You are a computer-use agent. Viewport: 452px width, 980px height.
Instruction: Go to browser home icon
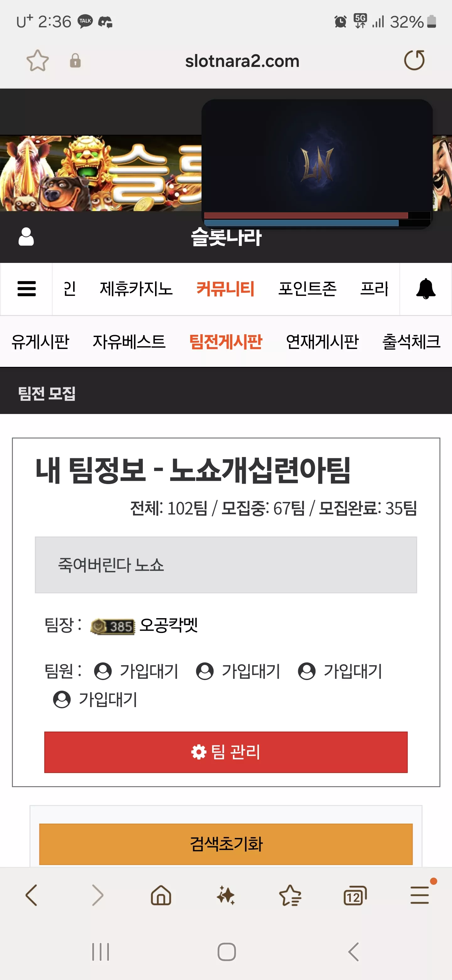(161, 895)
